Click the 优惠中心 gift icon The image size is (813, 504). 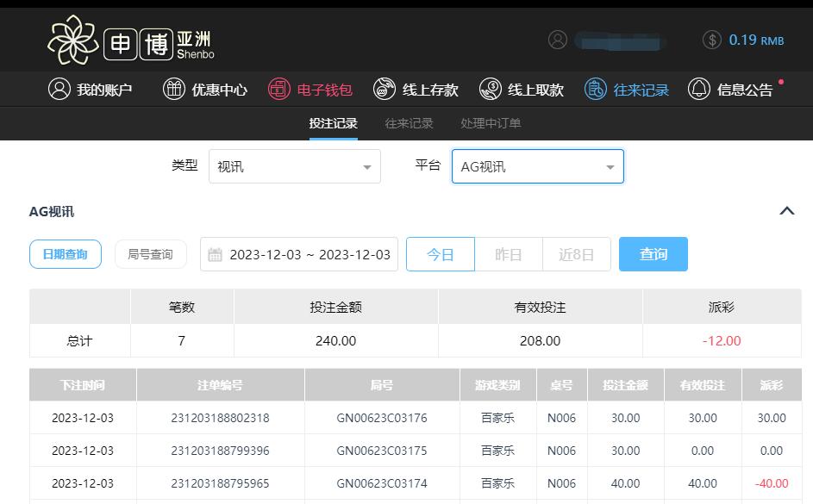(174, 89)
